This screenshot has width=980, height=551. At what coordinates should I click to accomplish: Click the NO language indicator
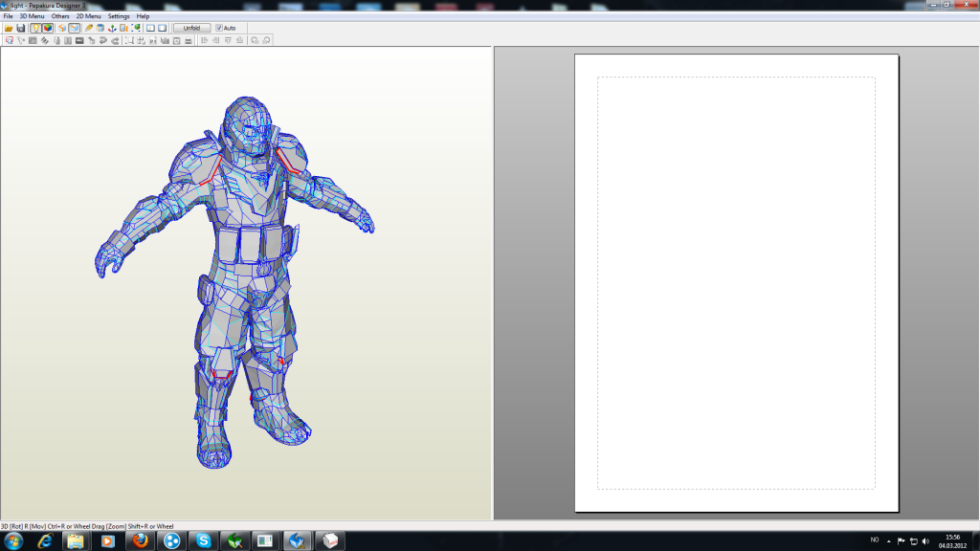point(875,540)
